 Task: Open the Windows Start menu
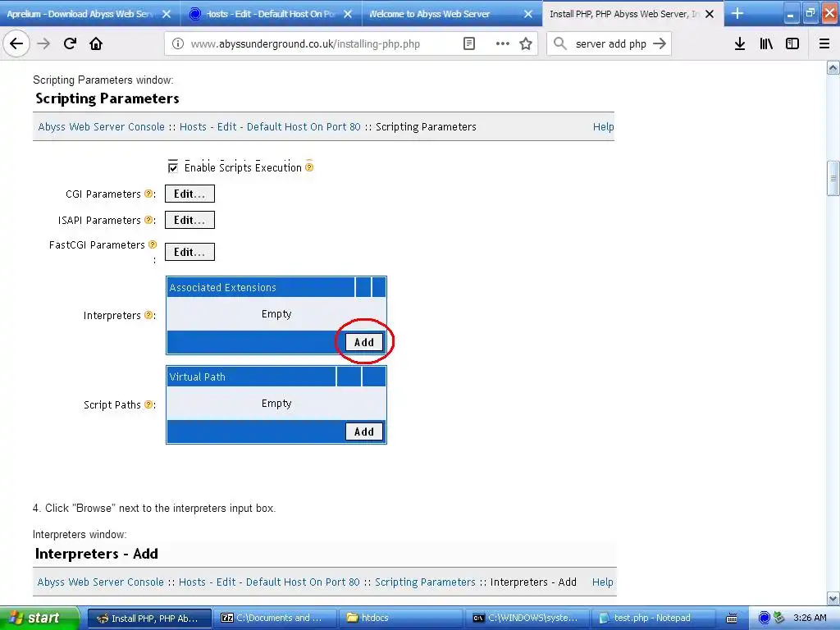39,618
